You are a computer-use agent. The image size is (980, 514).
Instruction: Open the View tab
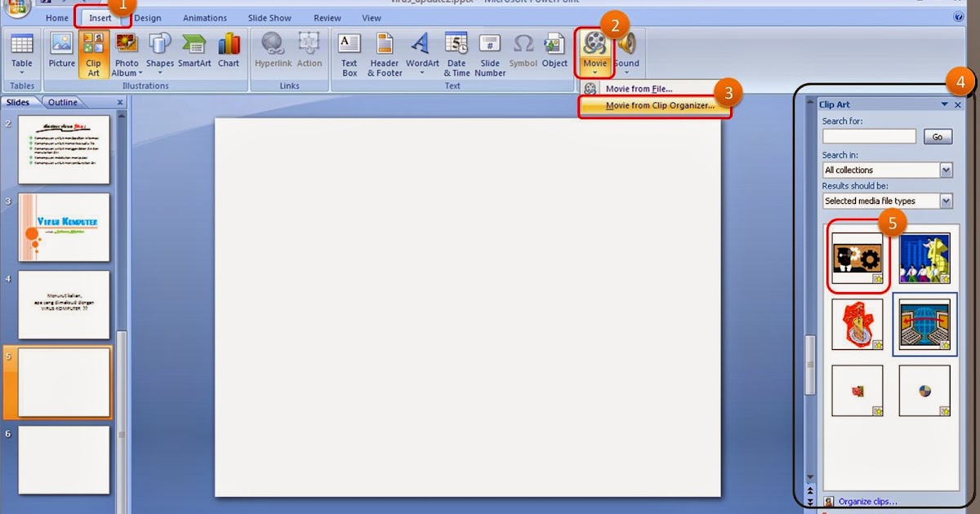pos(372,18)
